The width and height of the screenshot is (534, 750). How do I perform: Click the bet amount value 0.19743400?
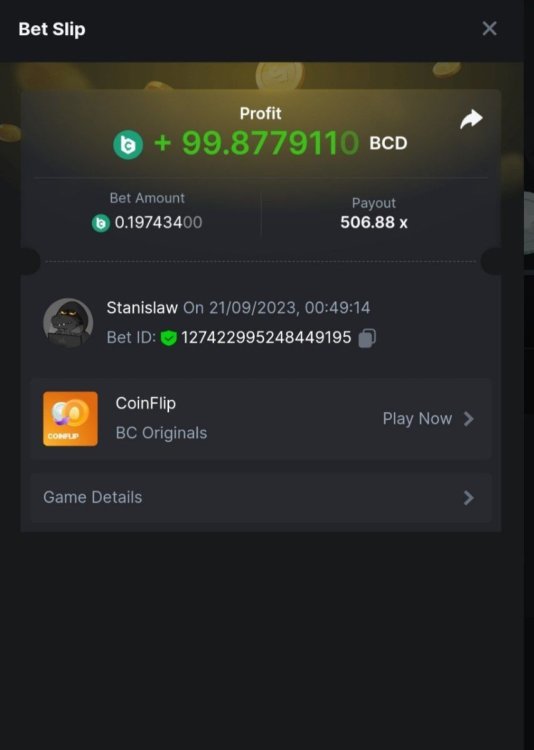click(158, 223)
